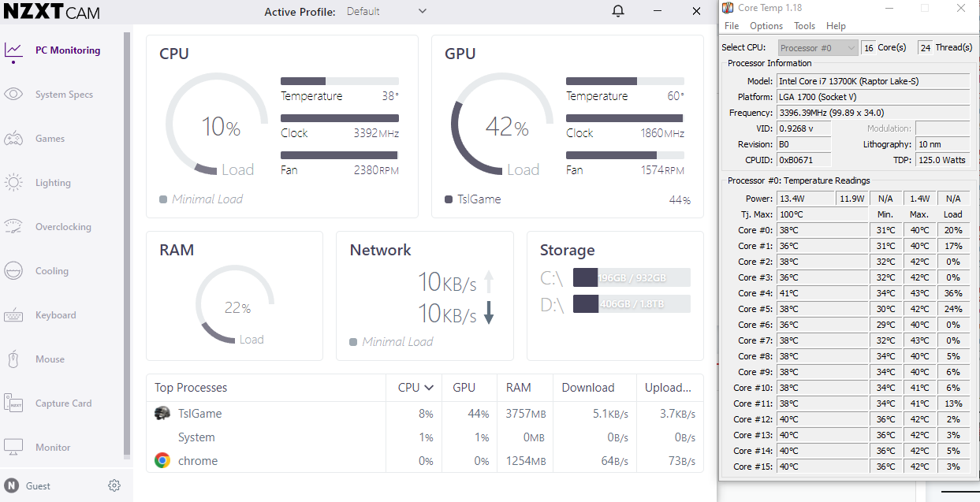The height and width of the screenshot is (502, 980).
Task: Sort processes by Download column
Action: point(588,388)
